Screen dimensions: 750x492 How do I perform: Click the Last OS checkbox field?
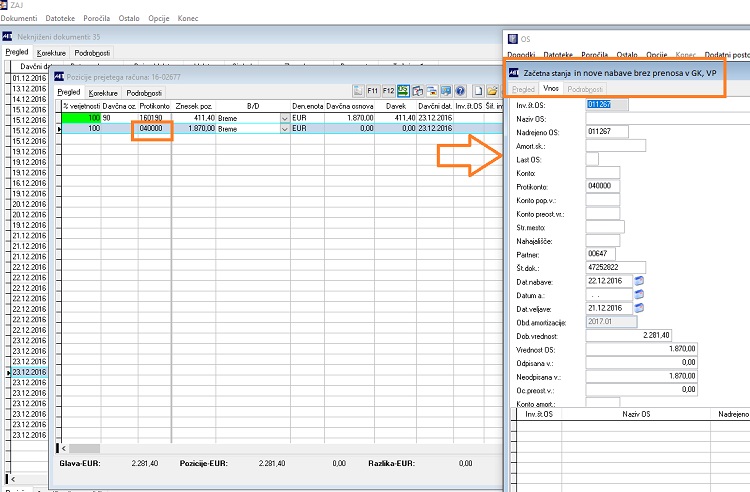coord(592,159)
